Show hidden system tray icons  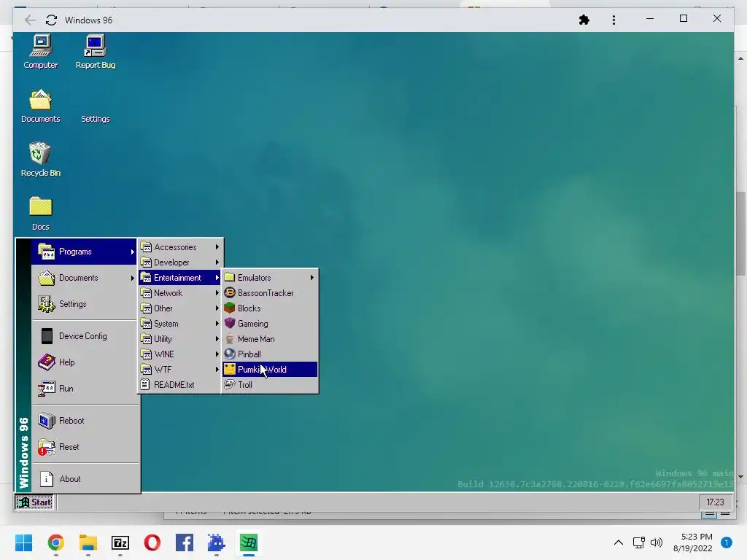619,542
